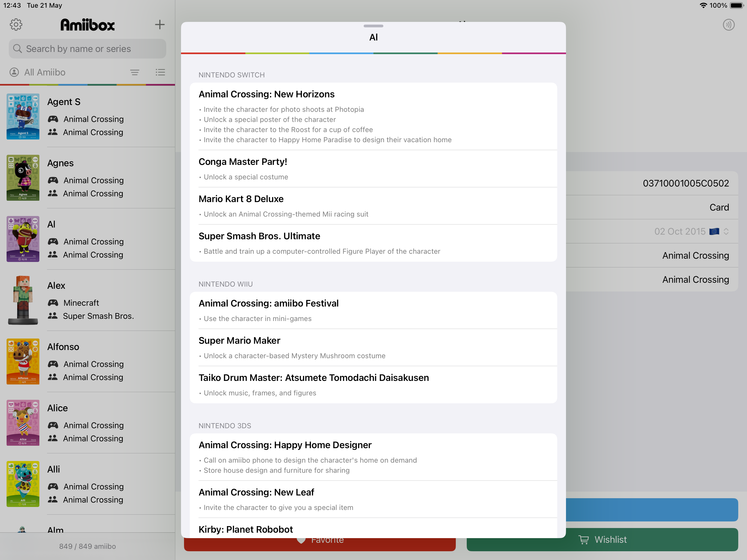
Task: Mark as Favorite
Action: click(319, 544)
